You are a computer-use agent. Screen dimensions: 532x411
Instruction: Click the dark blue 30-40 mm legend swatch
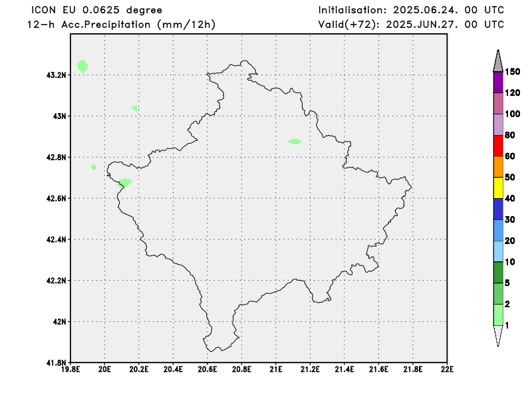click(x=498, y=209)
